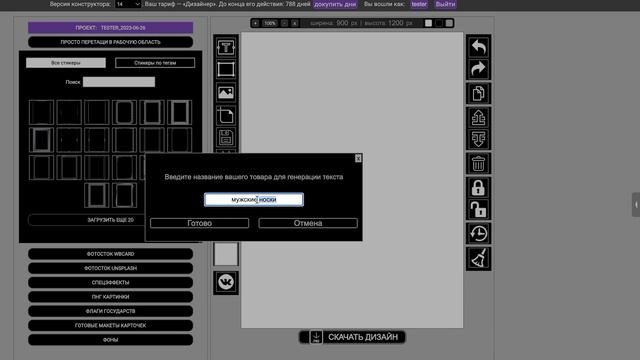
Task: Select the gray background color swatch
Action: 449,23
